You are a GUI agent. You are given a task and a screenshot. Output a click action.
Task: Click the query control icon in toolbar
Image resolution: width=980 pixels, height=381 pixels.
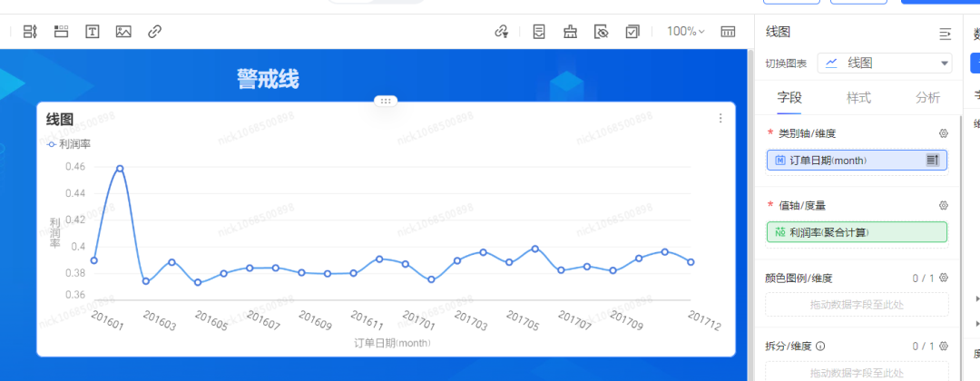click(x=30, y=32)
